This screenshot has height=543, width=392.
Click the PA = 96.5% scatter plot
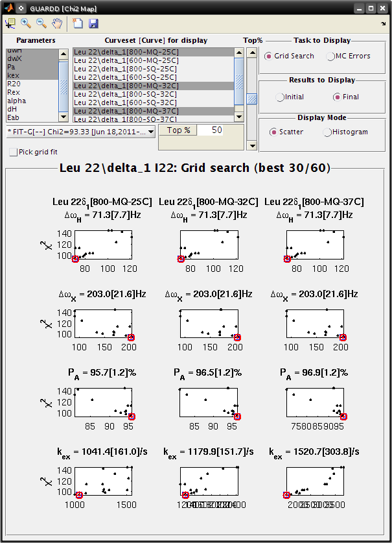point(209,402)
